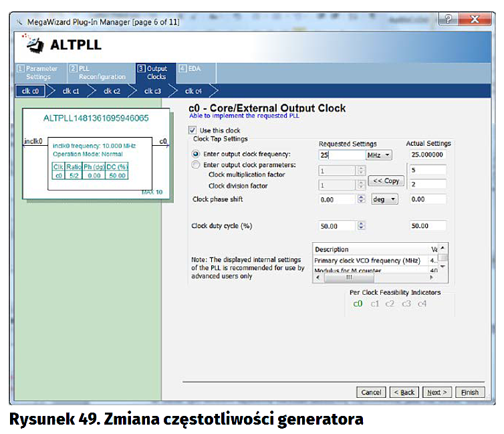This screenshot has width=504, height=434.
Task: Click the duty cycle spinner arrows
Action: point(362,226)
